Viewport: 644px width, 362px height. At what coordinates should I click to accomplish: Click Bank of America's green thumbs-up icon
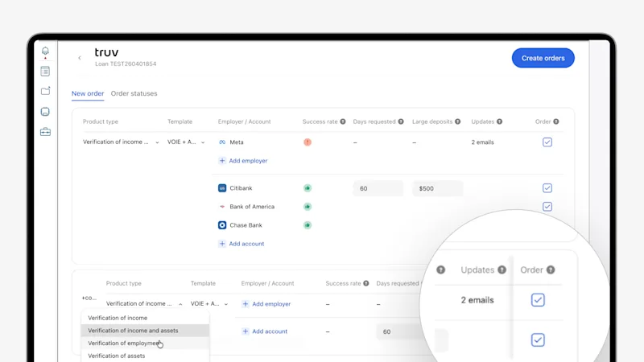(308, 207)
